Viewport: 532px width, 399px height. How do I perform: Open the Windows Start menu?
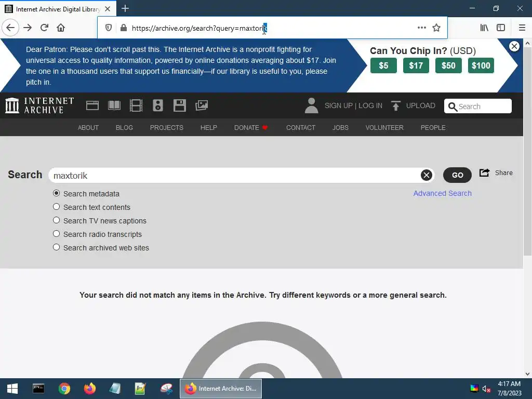point(12,389)
